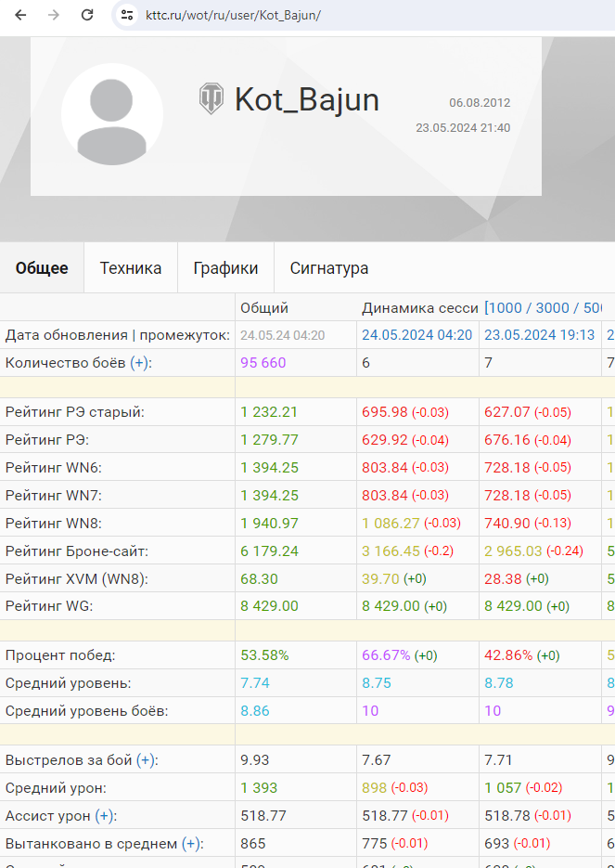The width and height of the screenshot is (615, 868).
Task: Click the Динамика сессии column header
Action: tap(420, 308)
